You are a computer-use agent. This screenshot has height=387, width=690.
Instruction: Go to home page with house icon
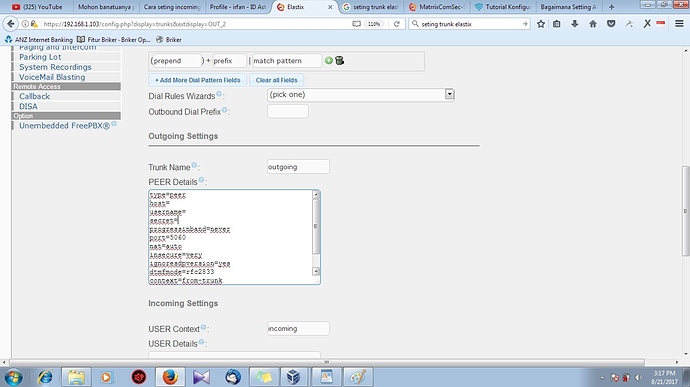coord(593,24)
